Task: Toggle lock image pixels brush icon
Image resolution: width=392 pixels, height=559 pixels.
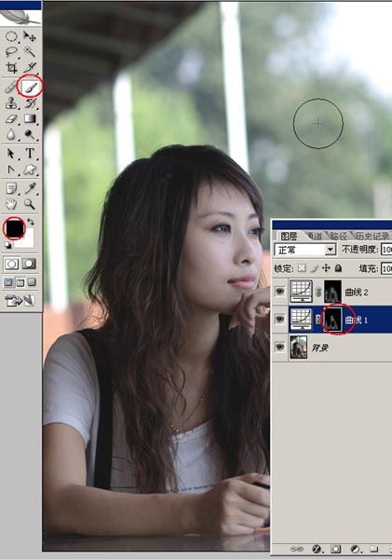Action: tap(314, 268)
